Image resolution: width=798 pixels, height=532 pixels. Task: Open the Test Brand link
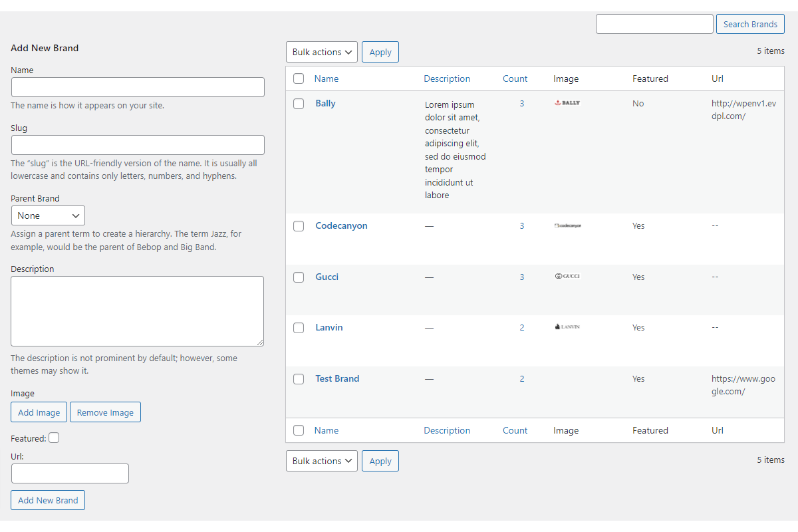(x=337, y=378)
